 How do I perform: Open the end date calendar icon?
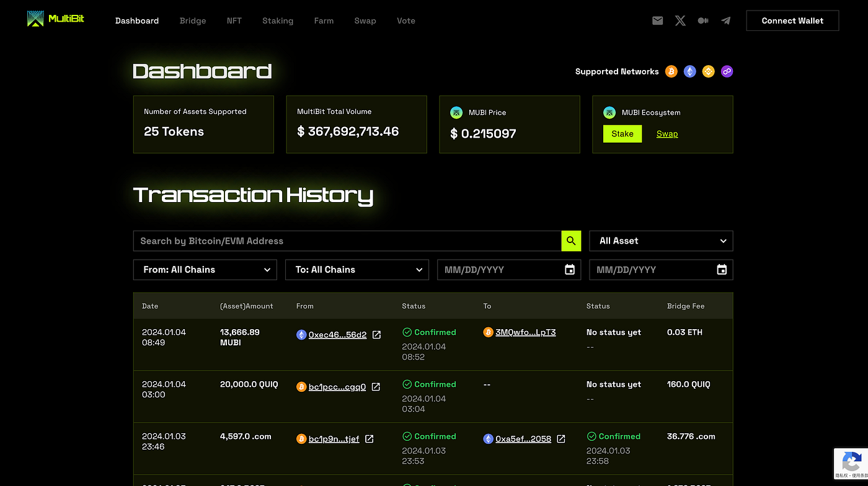pos(722,270)
